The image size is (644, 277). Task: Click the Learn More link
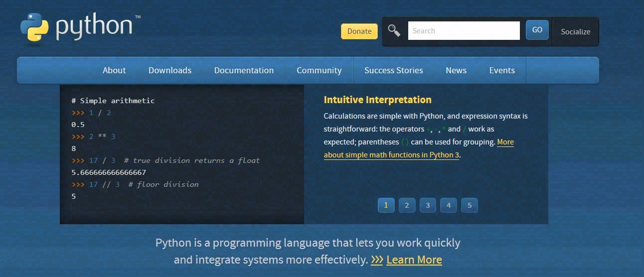pos(414,260)
